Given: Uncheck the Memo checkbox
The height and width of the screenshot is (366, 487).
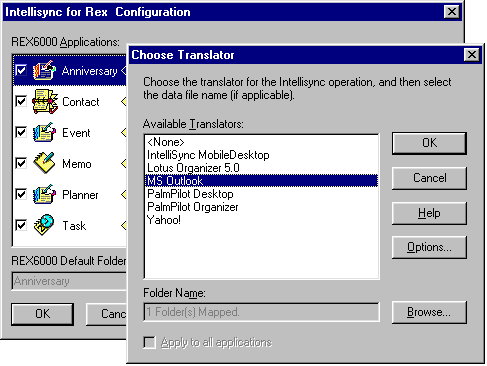Looking at the screenshot, I should [x=21, y=163].
